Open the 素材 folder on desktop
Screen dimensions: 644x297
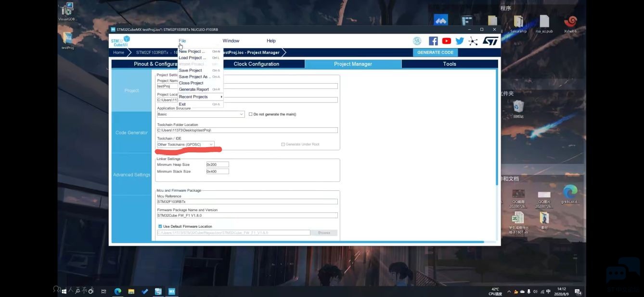point(544,221)
